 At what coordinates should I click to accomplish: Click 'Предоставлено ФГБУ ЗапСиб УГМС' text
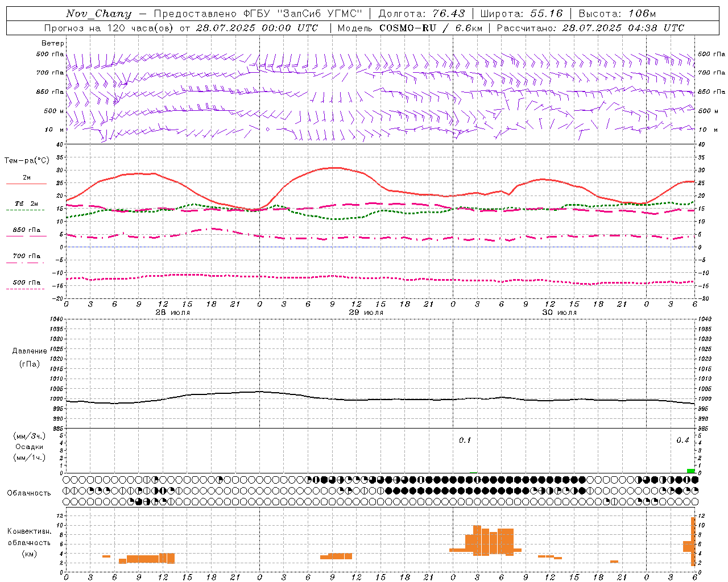(x=258, y=14)
